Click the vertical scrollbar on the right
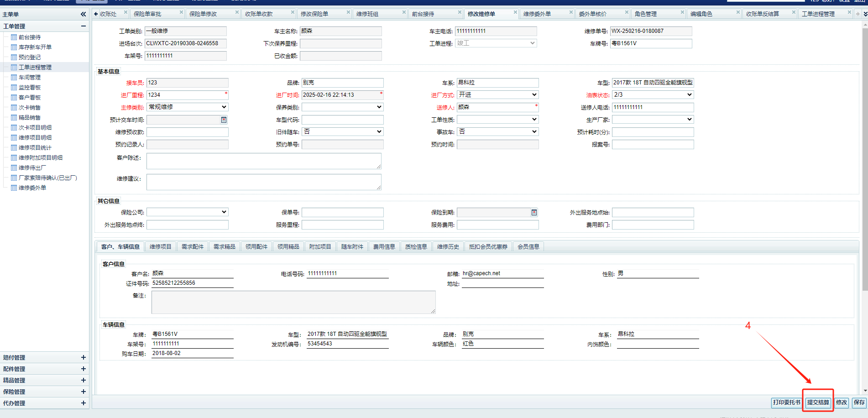The height and width of the screenshot is (418, 868). coord(864,183)
